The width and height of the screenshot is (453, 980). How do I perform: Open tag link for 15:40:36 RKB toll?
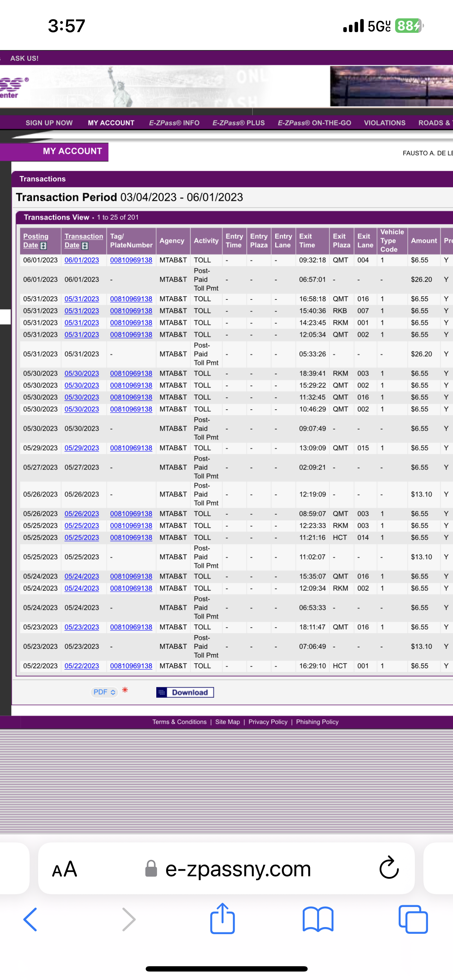[x=131, y=311]
